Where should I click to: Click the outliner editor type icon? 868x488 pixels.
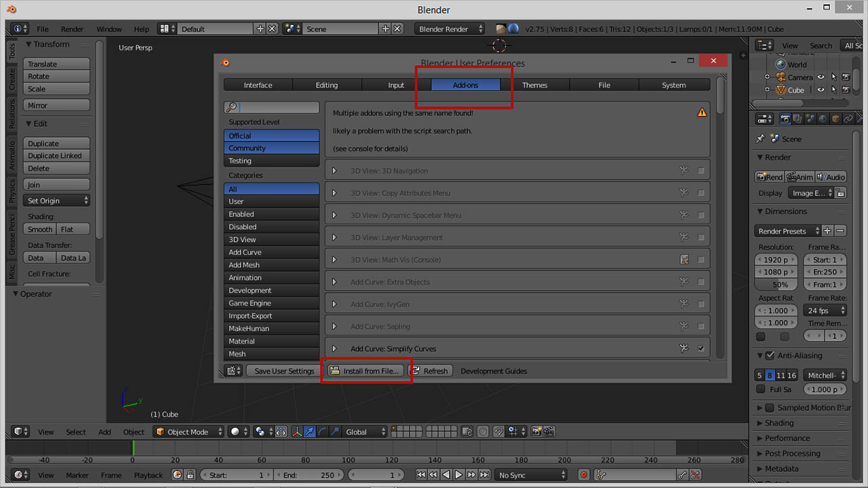pos(764,45)
